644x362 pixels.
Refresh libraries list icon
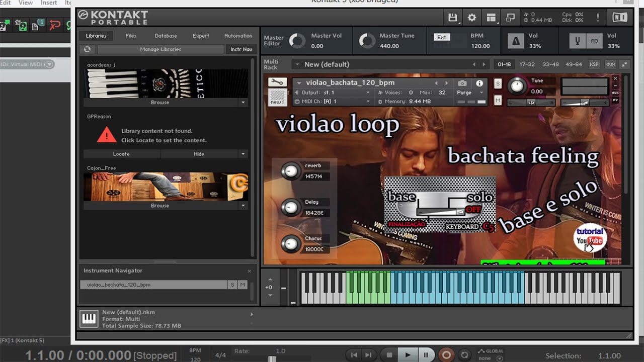point(87,49)
